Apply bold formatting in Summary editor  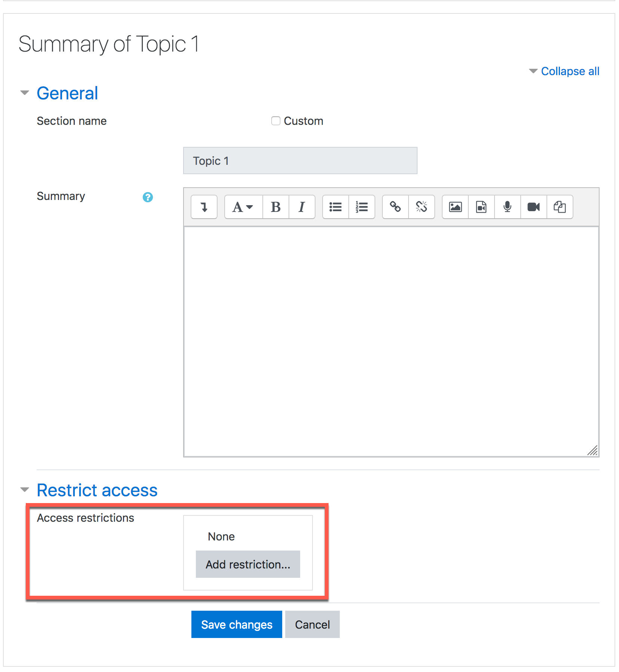pos(275,207)
